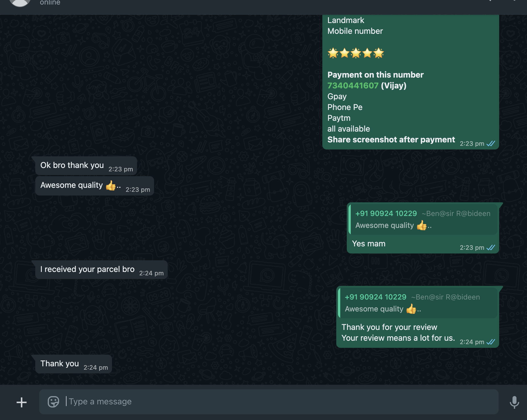
Task: Jump to quoted message above "Yes mam"
Action: (x=423, y=219)
